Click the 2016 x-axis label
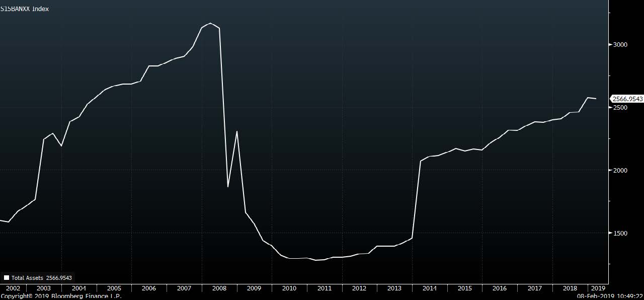644x300 pixels. [x=500, y=288]
